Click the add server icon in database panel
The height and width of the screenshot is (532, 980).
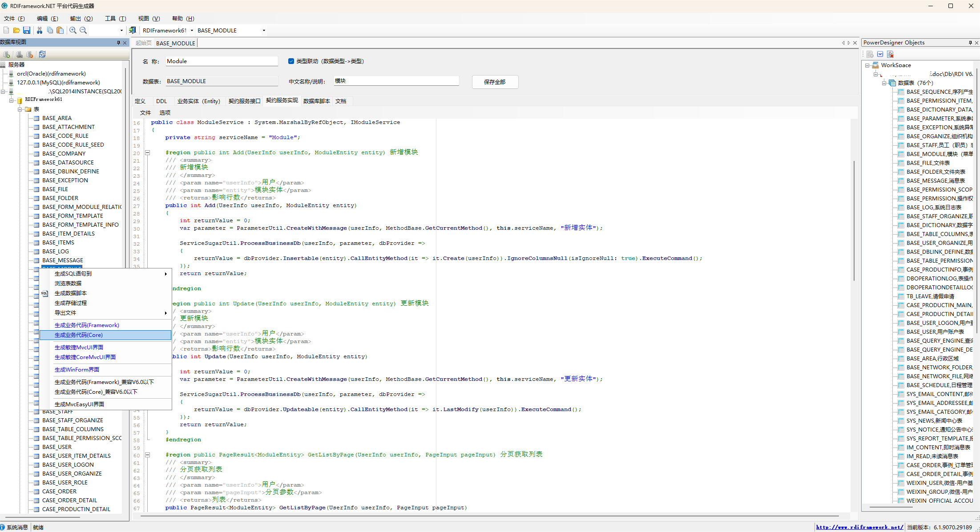coord(7,54)
